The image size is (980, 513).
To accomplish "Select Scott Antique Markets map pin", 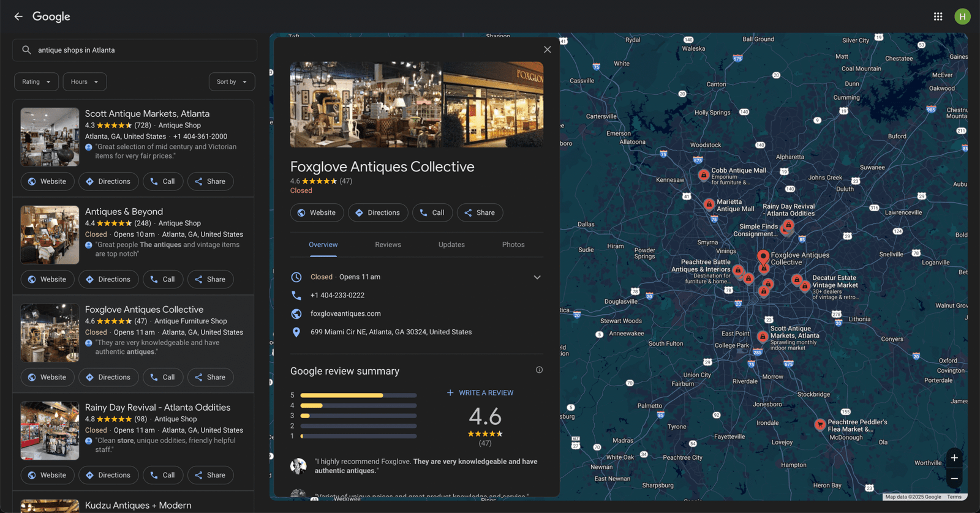I will pos(763,336).
